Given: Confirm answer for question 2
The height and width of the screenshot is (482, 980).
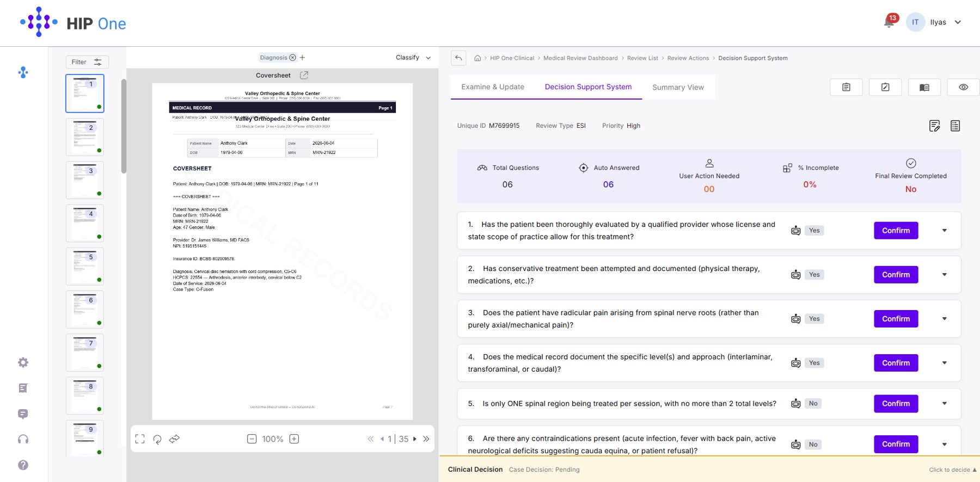Looking at the screenshot, I should 896,275.
